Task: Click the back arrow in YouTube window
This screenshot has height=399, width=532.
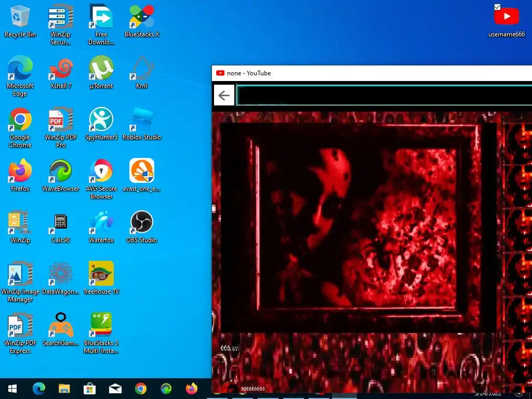Action: pos(224,96)
